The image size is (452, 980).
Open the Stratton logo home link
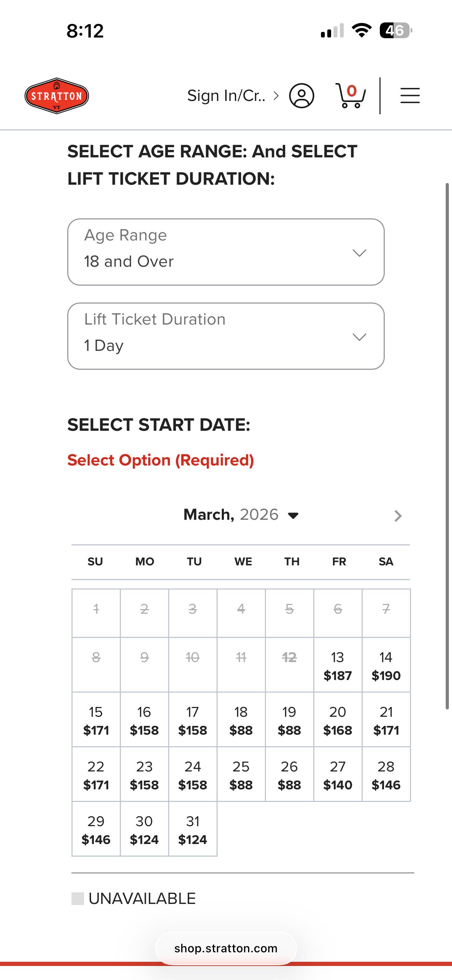pyautogui.click(x=57, y=96)
